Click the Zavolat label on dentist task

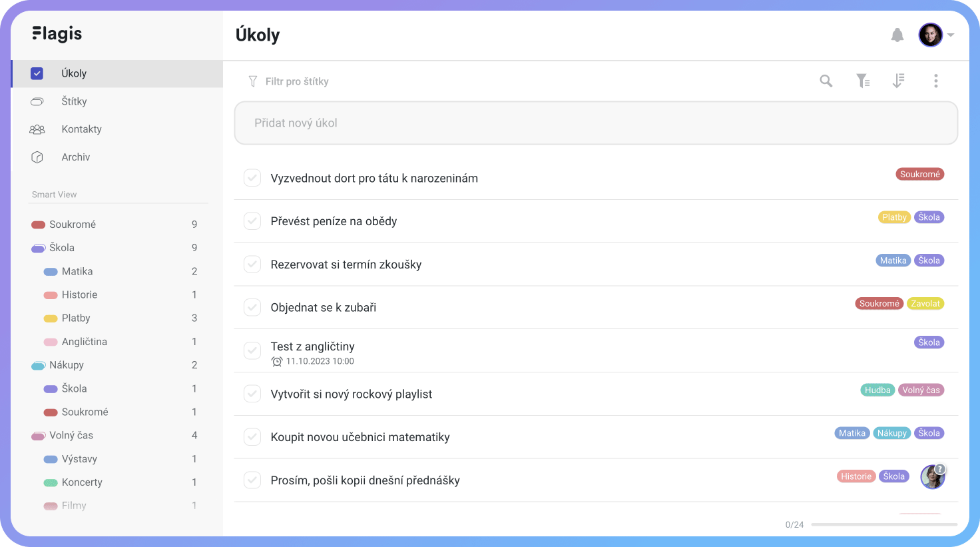click(x=925, y=303)
